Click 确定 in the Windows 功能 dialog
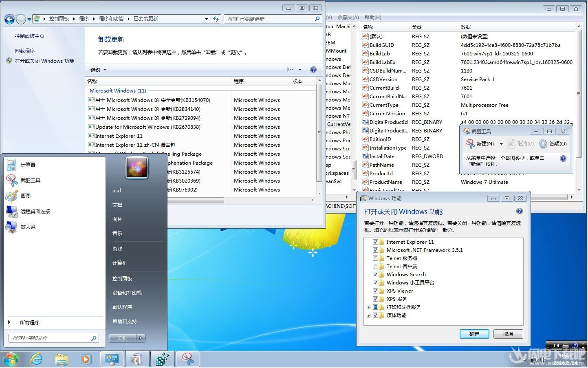The width and height of the screenshot is (588, 368). [x=474, y=334]
